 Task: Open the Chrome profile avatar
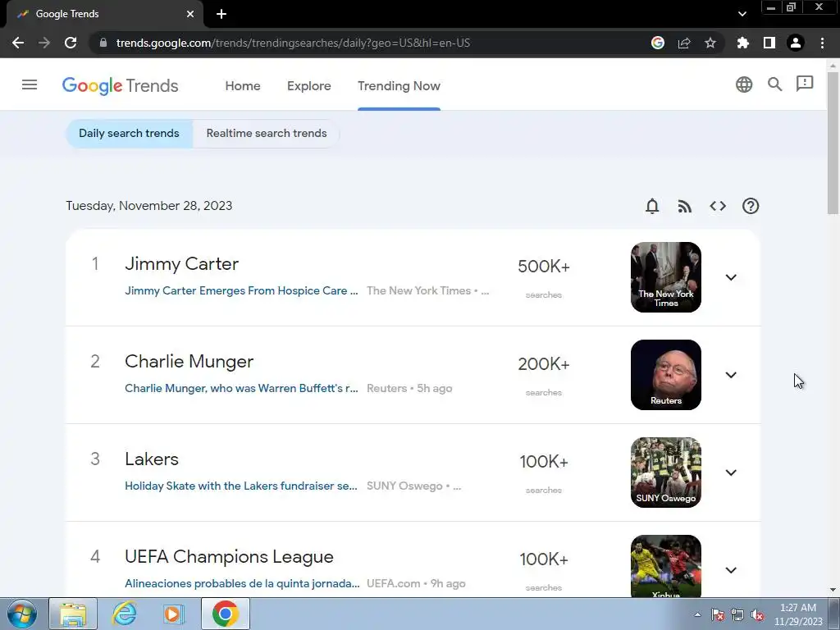coord(796,43)
